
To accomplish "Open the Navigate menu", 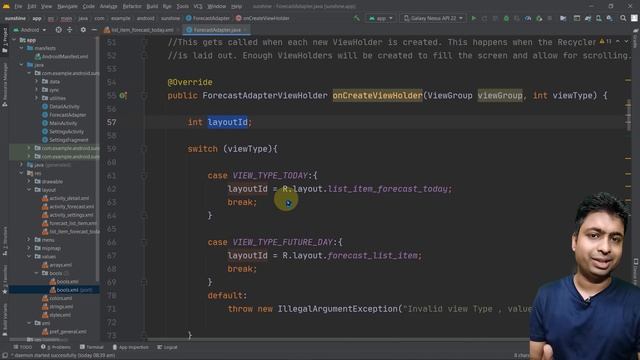I will tap(67, 6).
